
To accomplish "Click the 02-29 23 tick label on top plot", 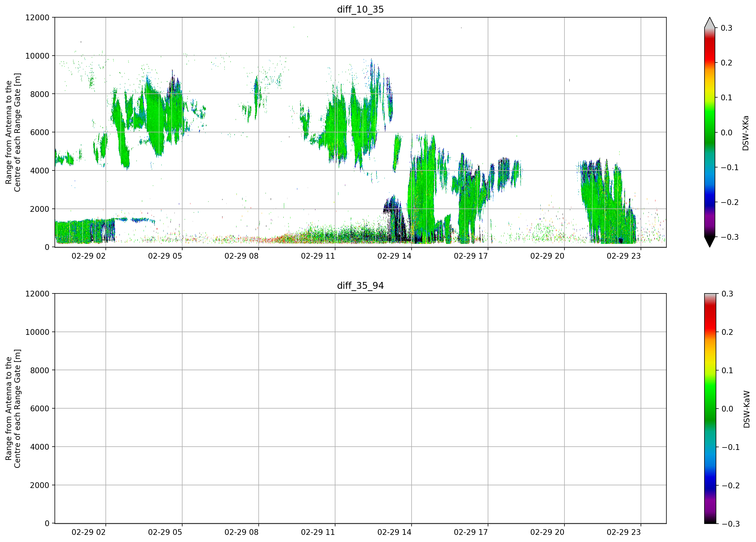I will [624, 256].
